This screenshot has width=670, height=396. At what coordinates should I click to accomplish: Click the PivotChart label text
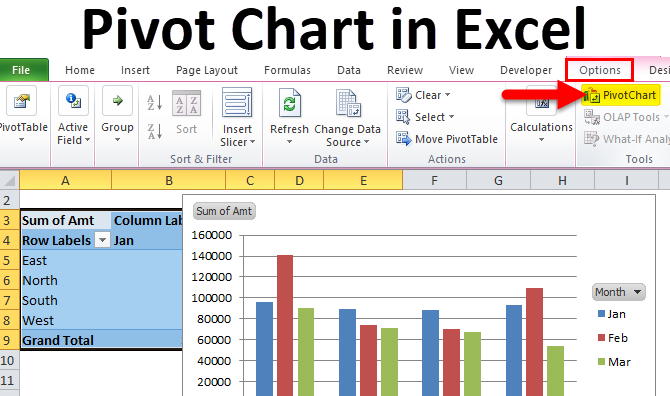point(629,95)
